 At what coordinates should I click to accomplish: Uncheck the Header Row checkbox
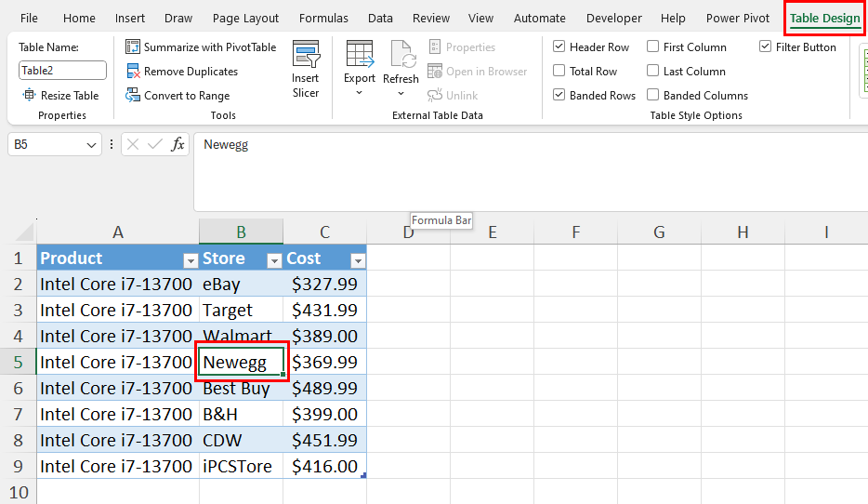pos(559,46)
